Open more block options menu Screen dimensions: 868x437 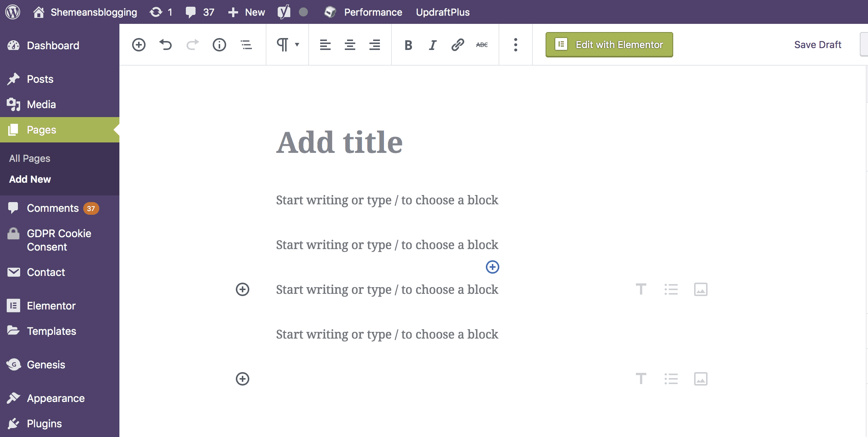point(516,45)
